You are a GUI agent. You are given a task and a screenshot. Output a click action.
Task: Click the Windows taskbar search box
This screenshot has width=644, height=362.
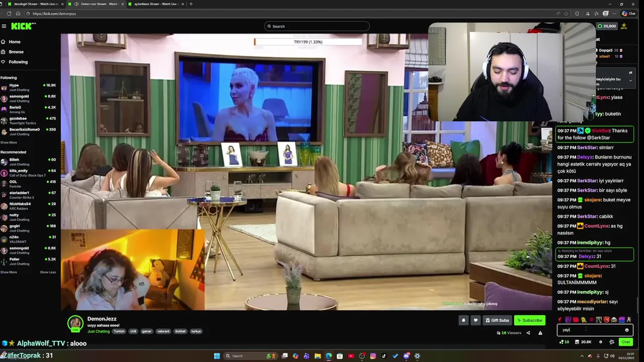click(250, 356)
